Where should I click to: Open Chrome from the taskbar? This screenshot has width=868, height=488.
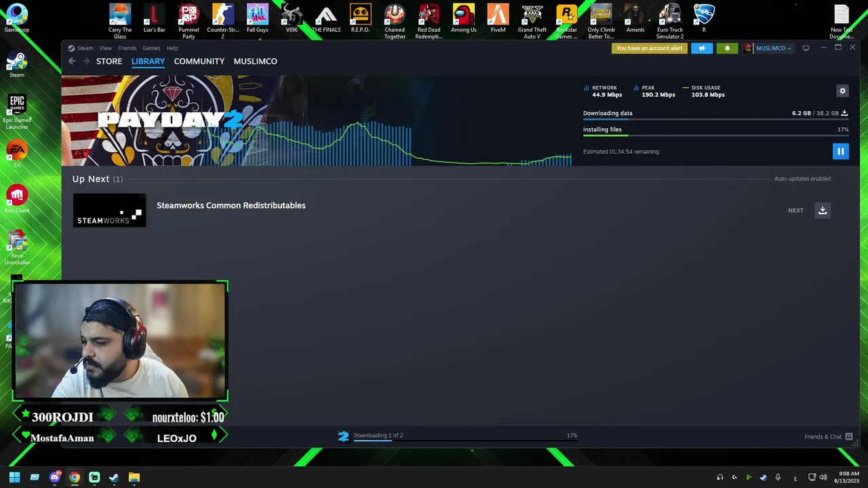click(75, 477)
